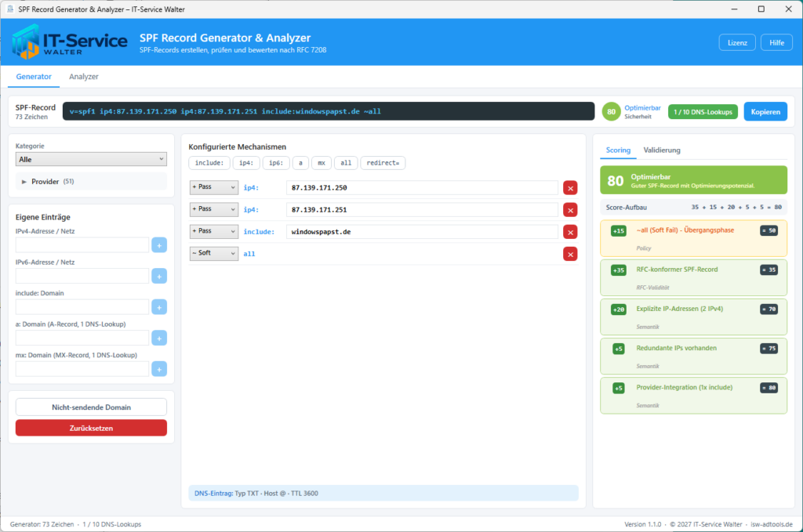Add the IPv4-Adresse entry with plus button

tap(159, 245)
